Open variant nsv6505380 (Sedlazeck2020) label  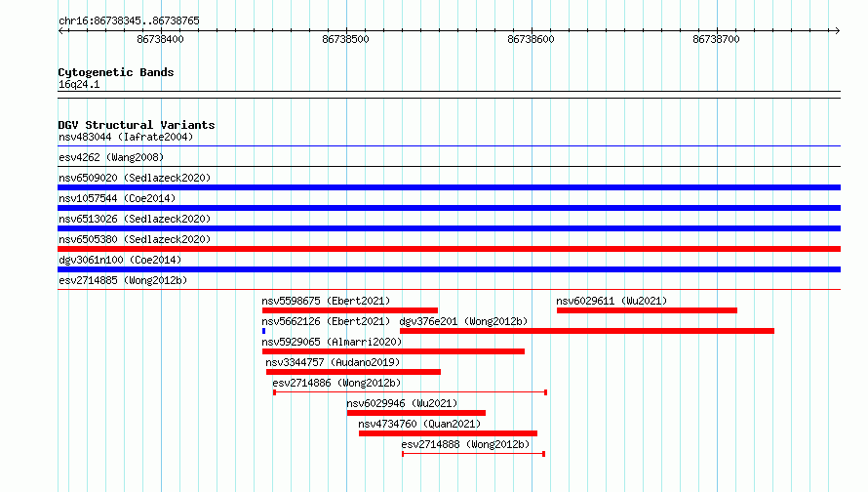[135, 239]
